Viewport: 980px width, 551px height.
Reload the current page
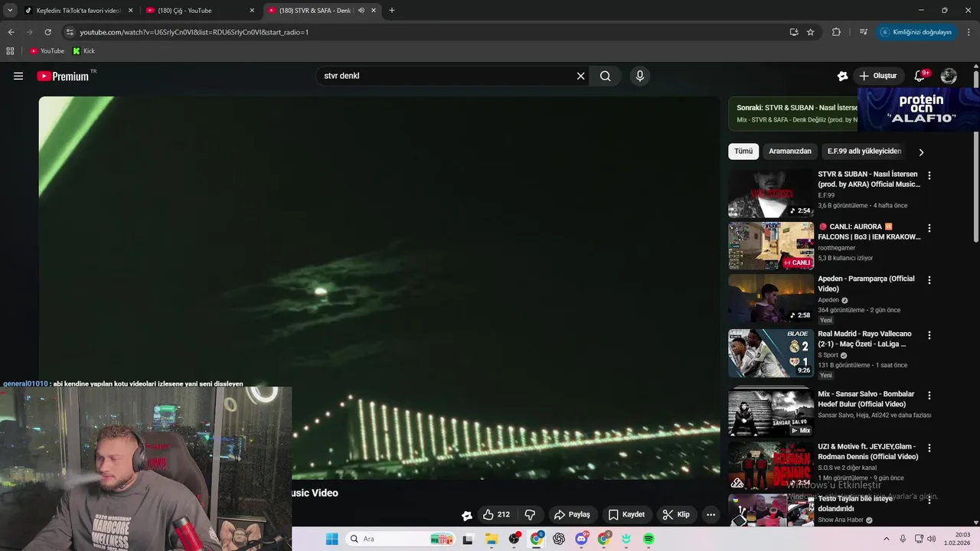[47, 32]
